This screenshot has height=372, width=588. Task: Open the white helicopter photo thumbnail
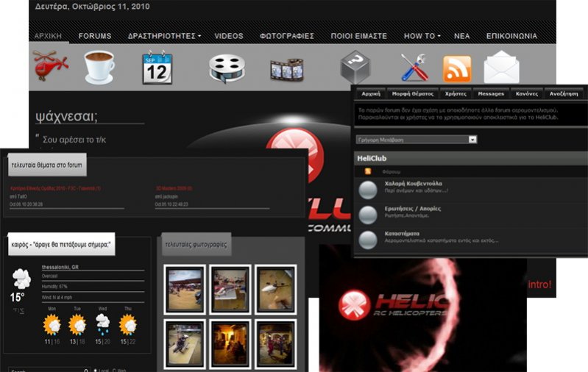[x=275, y=289]
